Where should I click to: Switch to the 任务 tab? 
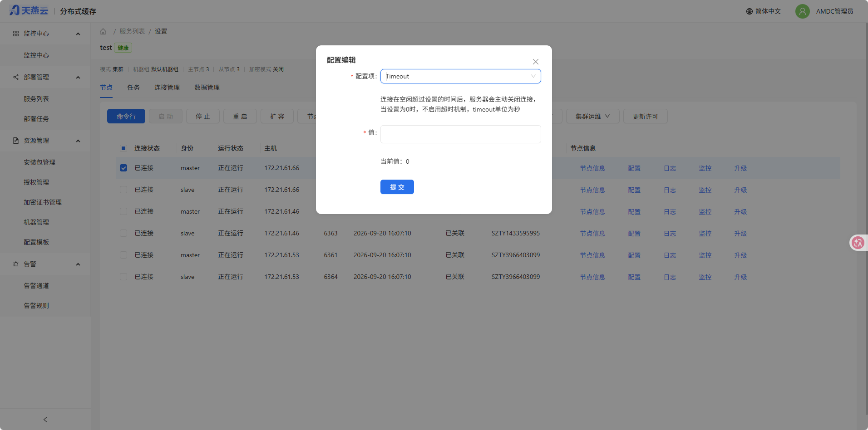(133, 88)
